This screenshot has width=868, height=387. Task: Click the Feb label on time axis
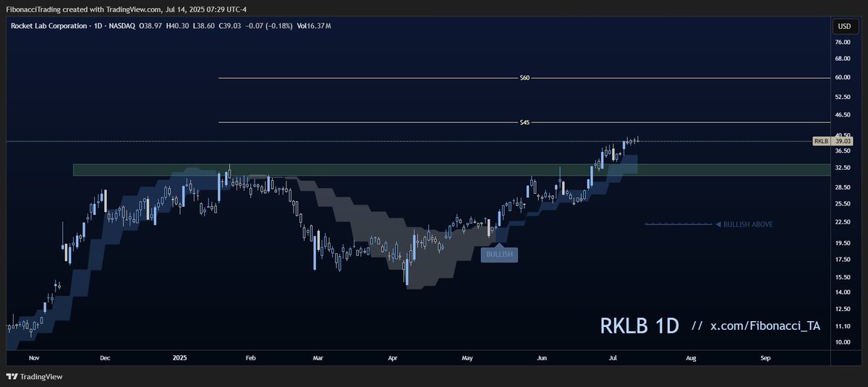click(251, 358)
